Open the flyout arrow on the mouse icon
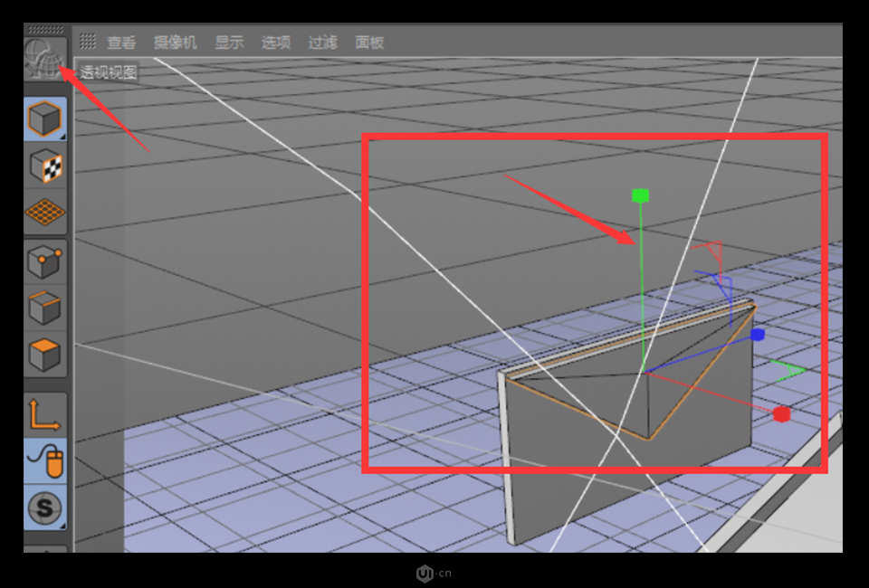The height and width of the screenshot is (588, 869). pyautogui.click(x=62, y=479)
